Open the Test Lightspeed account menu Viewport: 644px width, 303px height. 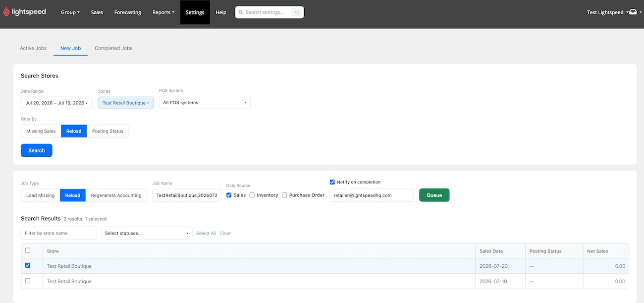[x=608, y=12]
